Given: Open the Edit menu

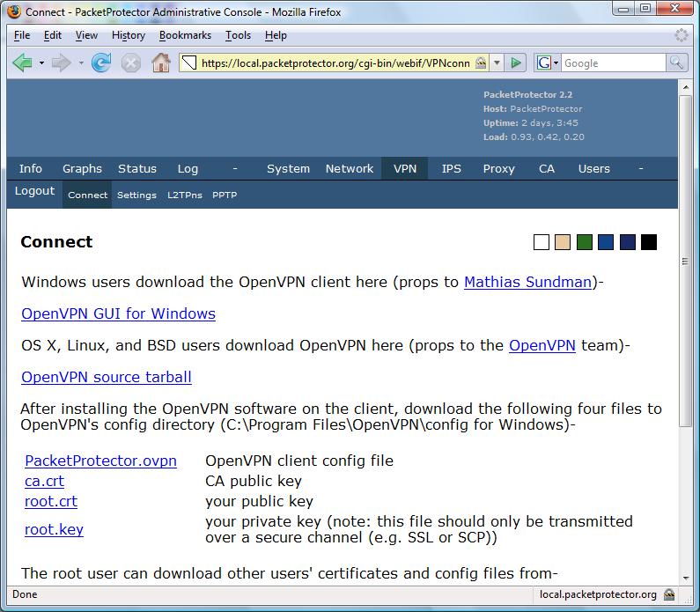Looking at the screenshot, I should pos(53,35).
